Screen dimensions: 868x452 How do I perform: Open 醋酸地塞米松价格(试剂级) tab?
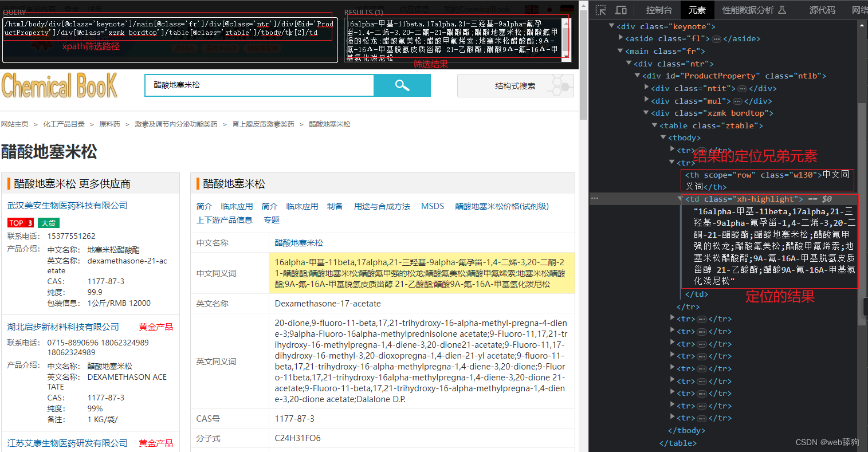(502, 206)
